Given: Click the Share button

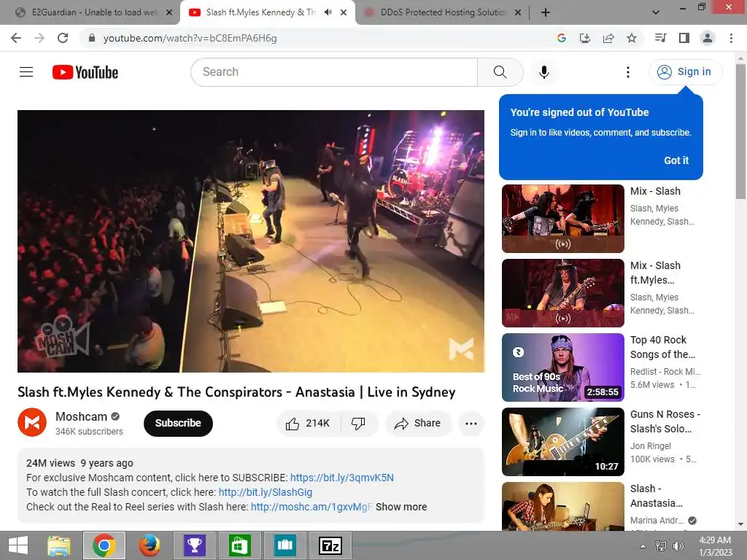Looking at the screenshot, I should pos(418,424).
